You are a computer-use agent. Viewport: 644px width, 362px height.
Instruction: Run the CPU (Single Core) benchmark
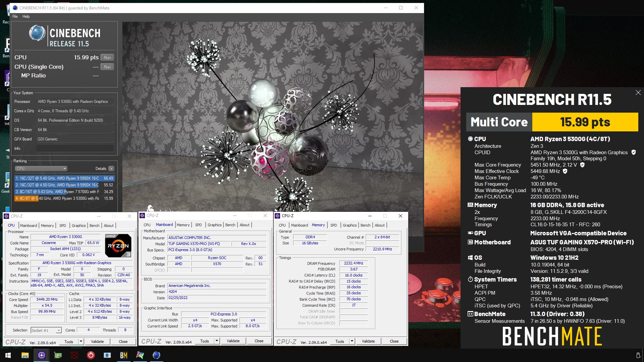[x=107, y=67]
